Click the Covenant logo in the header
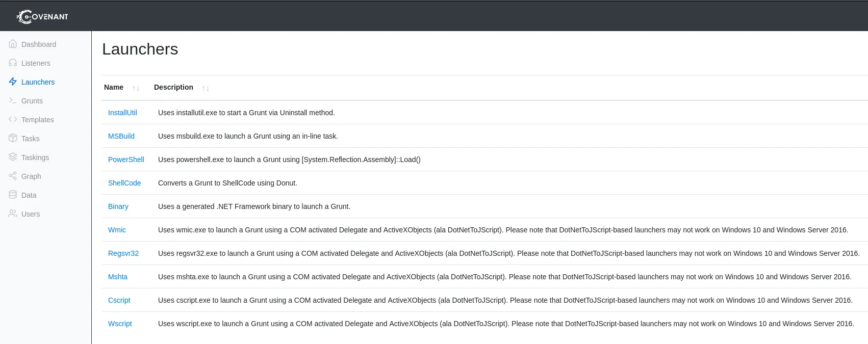The image size is (868, 344). [x=42, y=17]
